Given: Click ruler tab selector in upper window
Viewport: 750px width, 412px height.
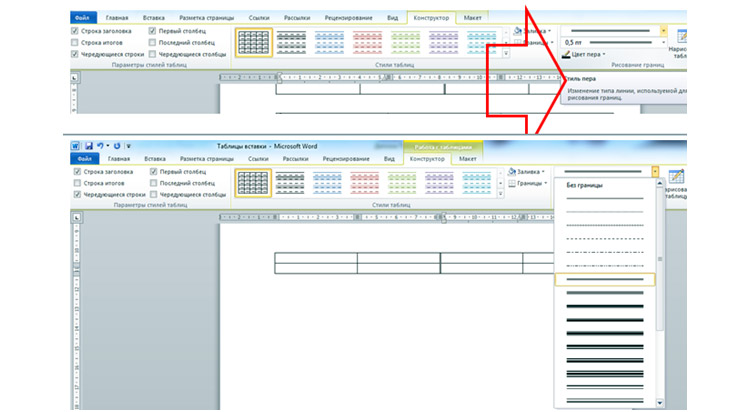Looking at the screenshot, I should coord(74,78).
